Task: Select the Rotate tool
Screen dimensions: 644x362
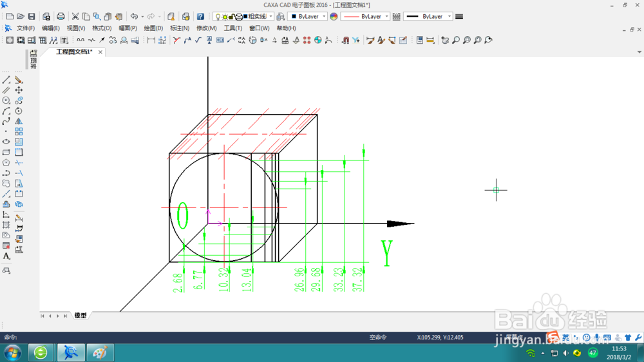Action: coord(19,111)
